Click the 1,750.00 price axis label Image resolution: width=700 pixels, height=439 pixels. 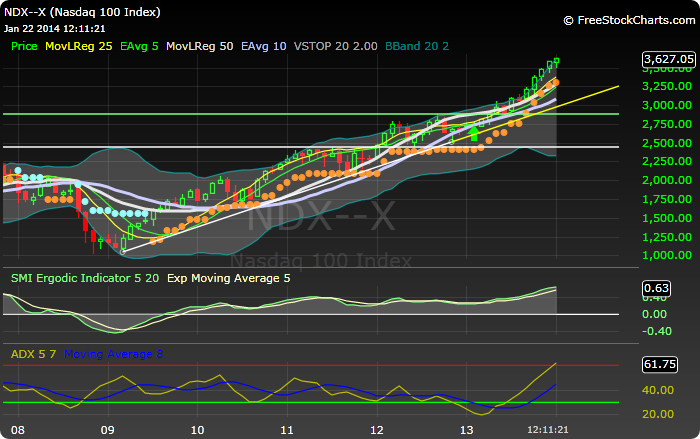pos(667,199)
